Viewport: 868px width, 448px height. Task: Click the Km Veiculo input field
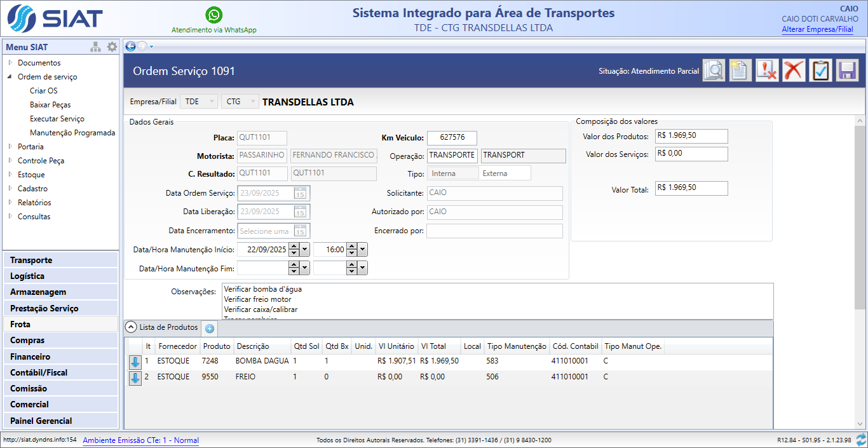coord(451,138)
